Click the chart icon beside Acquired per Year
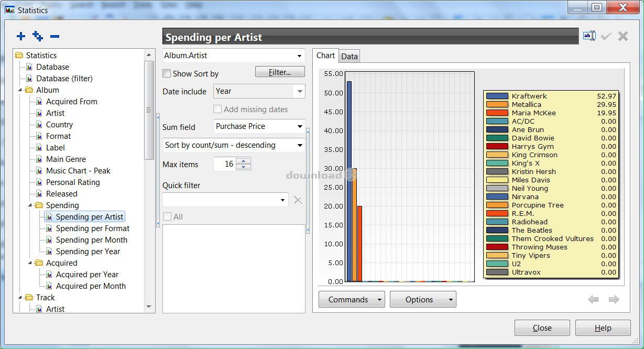 49,275
